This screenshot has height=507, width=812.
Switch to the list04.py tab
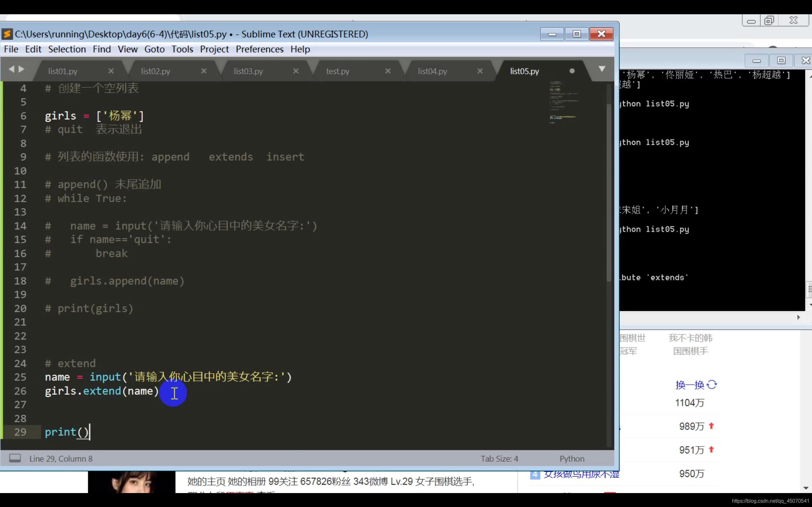pos(432,71)
